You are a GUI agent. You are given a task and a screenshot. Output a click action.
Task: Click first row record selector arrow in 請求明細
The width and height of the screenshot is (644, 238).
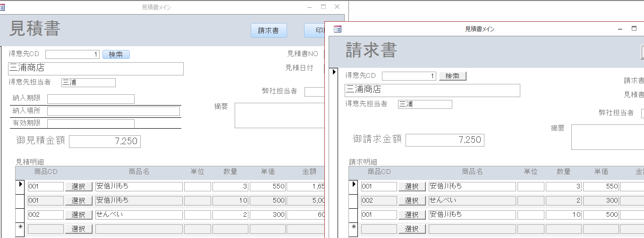pyautogui.click(x=354, y=186)
